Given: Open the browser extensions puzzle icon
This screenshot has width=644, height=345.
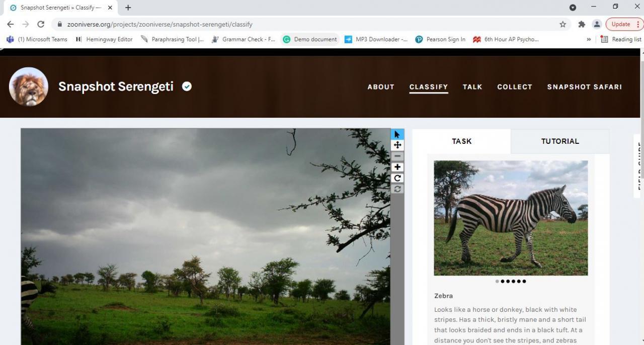Looking at the screenshot, I should pyautogui.click(x=582, y=24).
